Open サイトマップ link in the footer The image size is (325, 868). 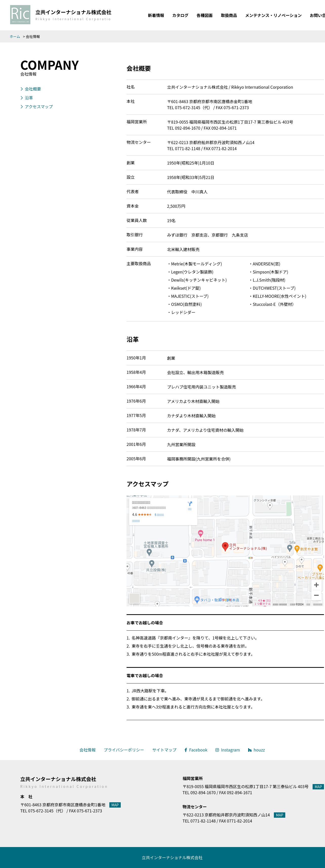pos(164,750)
